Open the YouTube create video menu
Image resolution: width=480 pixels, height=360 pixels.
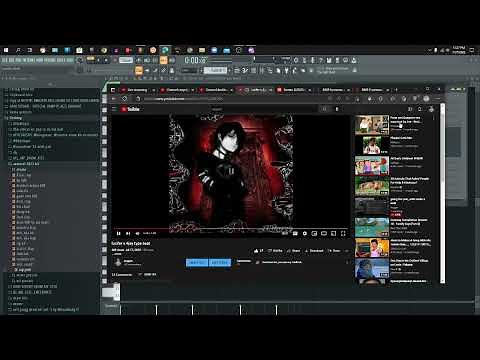coord(410,109)
